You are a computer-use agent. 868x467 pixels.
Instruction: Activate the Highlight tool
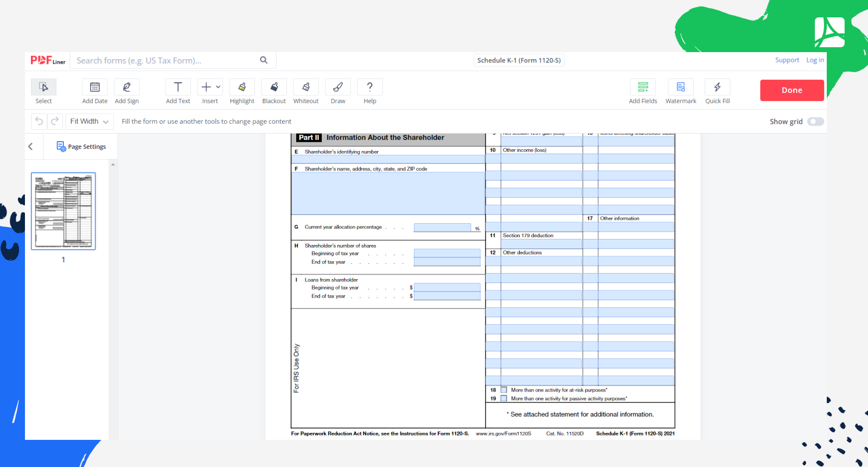point(242,87)
